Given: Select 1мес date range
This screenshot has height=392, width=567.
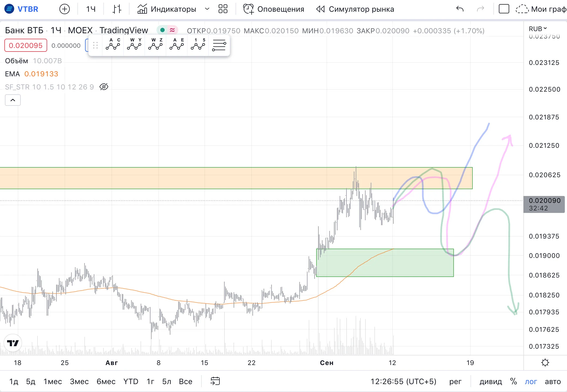Looking at the screenshot, I should coord(53,381).
